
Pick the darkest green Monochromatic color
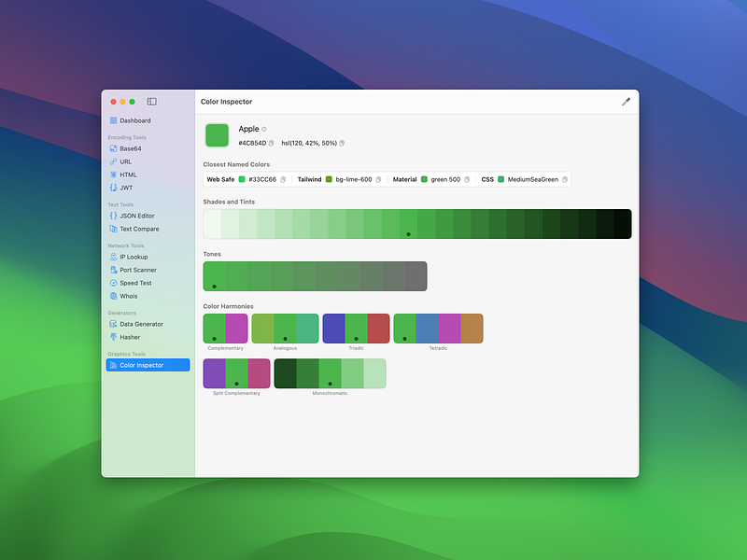pos(286,373)
